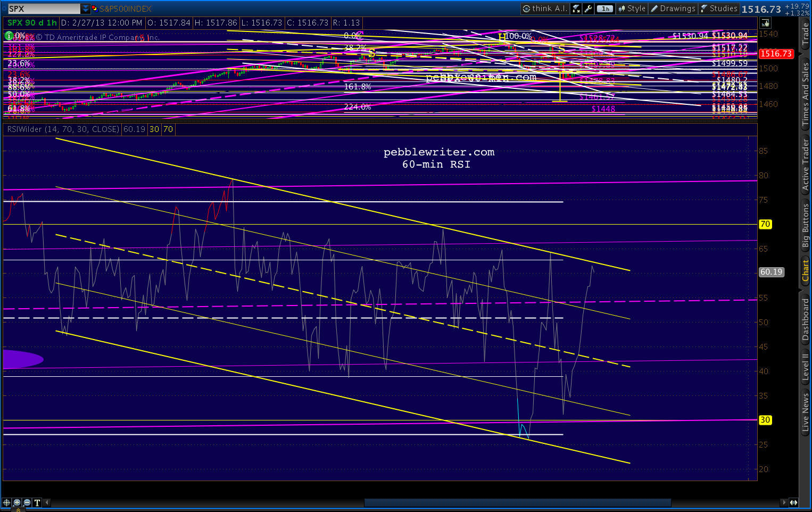Open the Times And Sales side tab
The image size is (812, 512).
coord(806,94)
